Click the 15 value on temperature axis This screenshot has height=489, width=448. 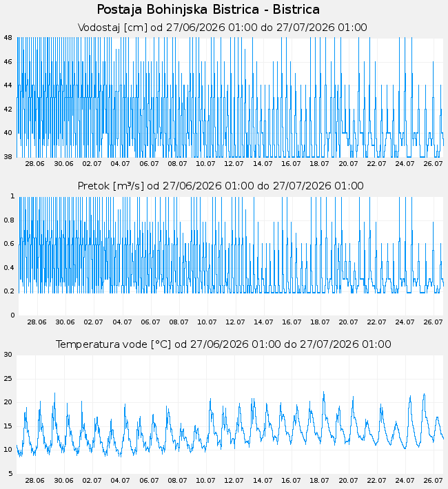click(8, 426)
